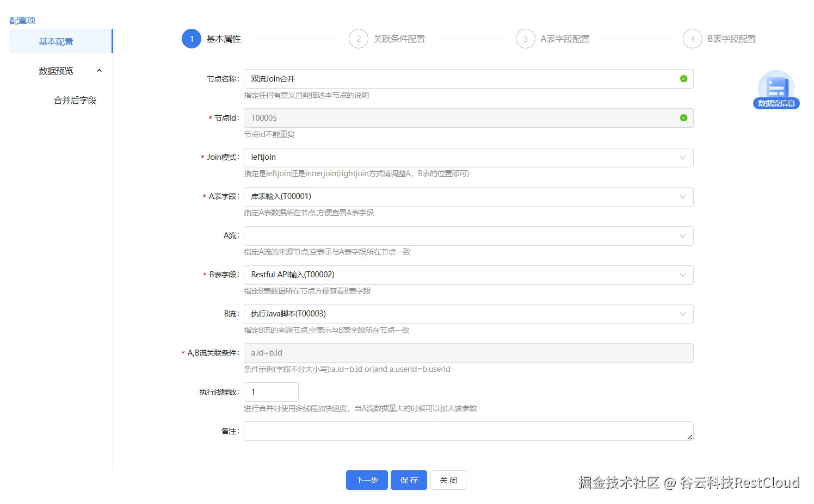Image resolution: width=814 pixels, height=504 pixels.
Task: Click the hint starting 指定B流的来源节点
Action: click(326, 330)
